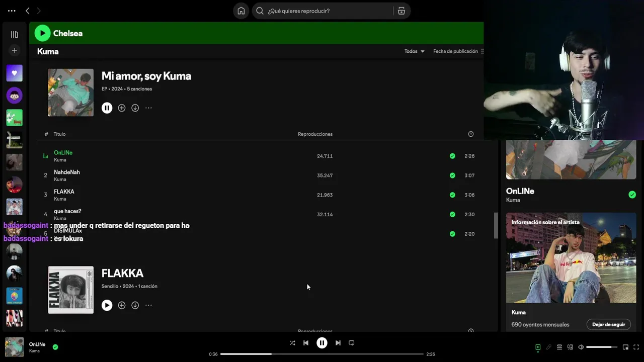Toggle the Now Playing view icon
The height and width of the screenshot is (362, 644).
pyautogui.click(x=538, y=347)
